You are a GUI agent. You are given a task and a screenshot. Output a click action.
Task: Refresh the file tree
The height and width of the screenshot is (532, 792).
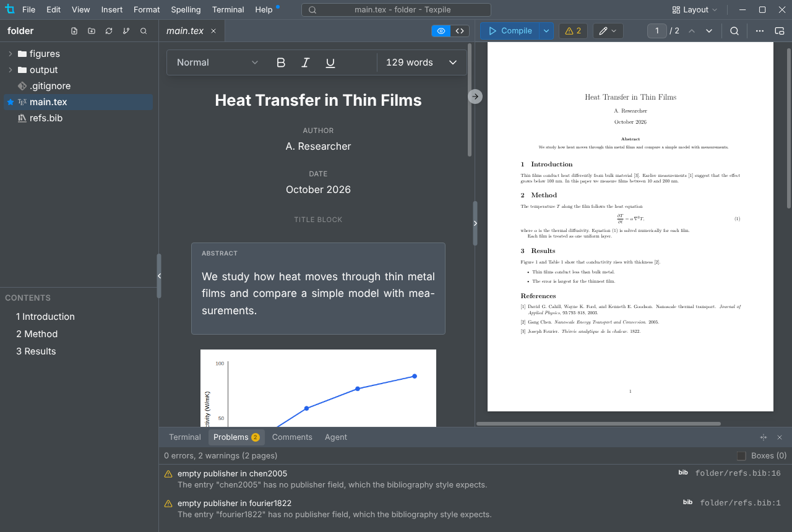coord(109,31)
